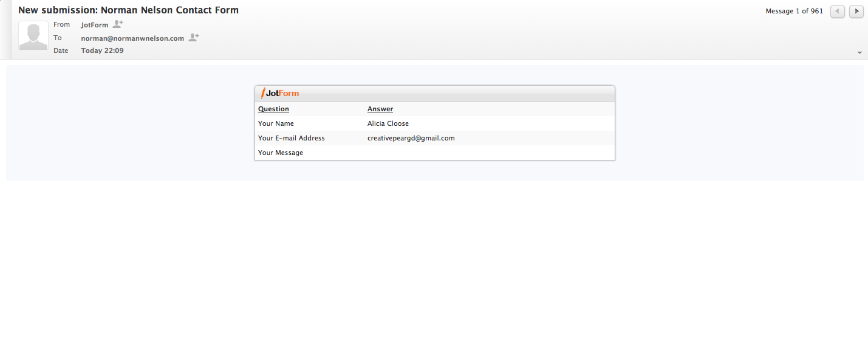Click the Your E-mail Address label
The image size is (868, 355).
coord(291,138)
